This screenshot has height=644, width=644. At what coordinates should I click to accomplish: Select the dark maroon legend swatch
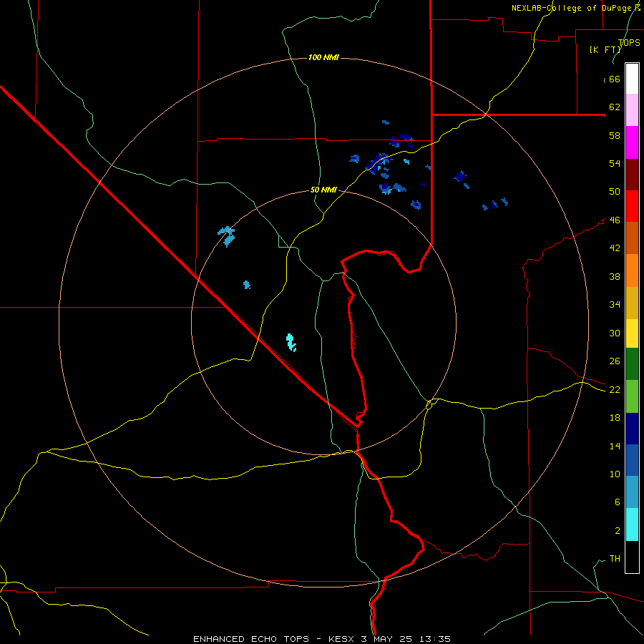(632, 174)
